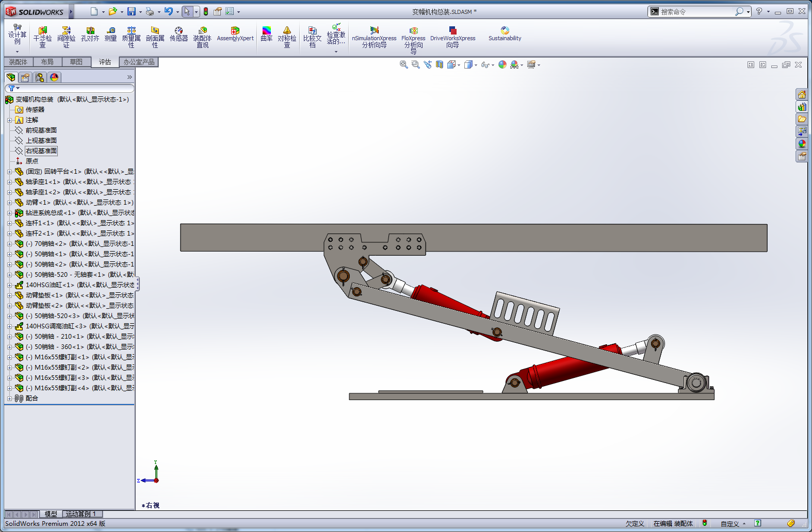The image size is (812, 532).
Task: Launch the DriveWorksXpress wizard
Action: coord(452,37)
